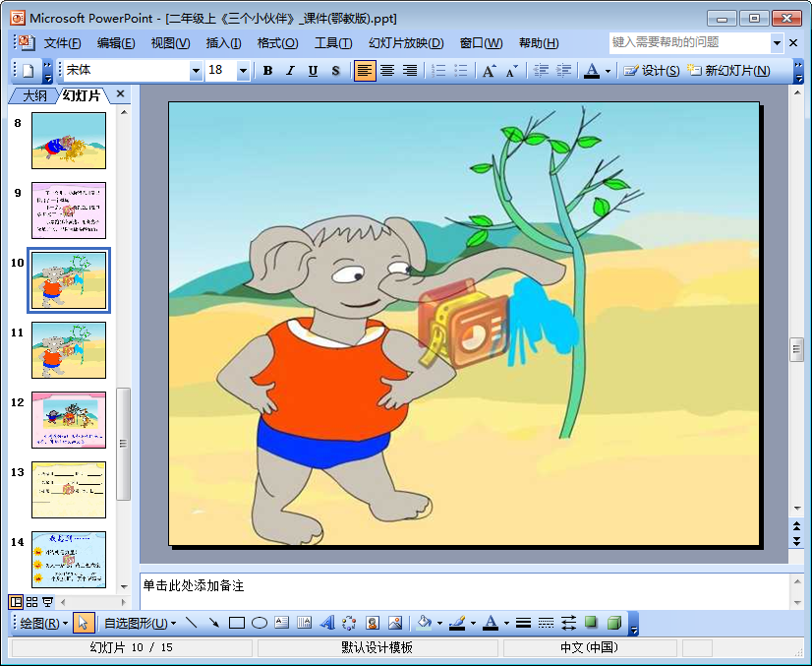Select the Select Objects arrow tool
The width and height of the screenshot is (812, 666).
click(x=84, y=623)
